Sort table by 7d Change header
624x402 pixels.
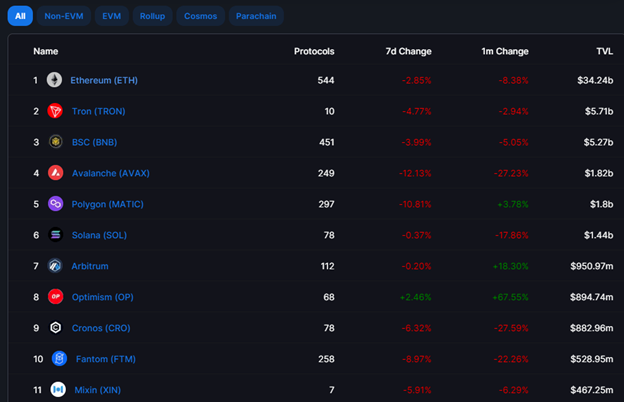click(x=408, y=51)
